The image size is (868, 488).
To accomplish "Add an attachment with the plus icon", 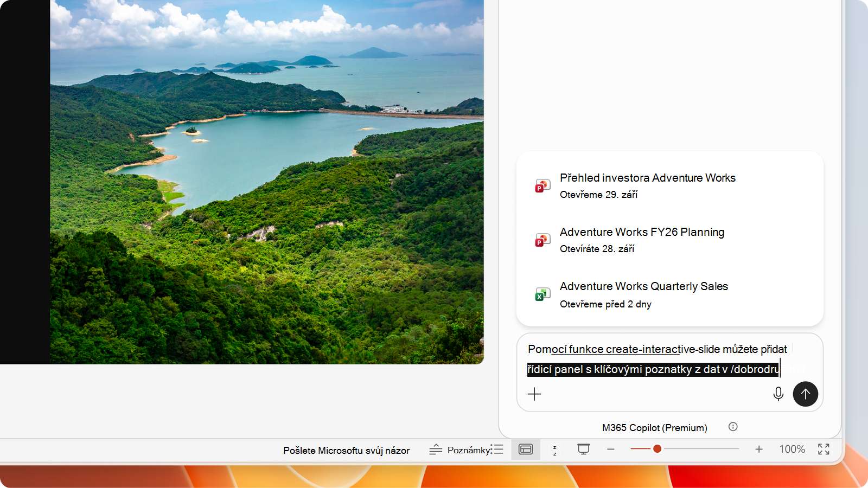I will click(534, 394).
